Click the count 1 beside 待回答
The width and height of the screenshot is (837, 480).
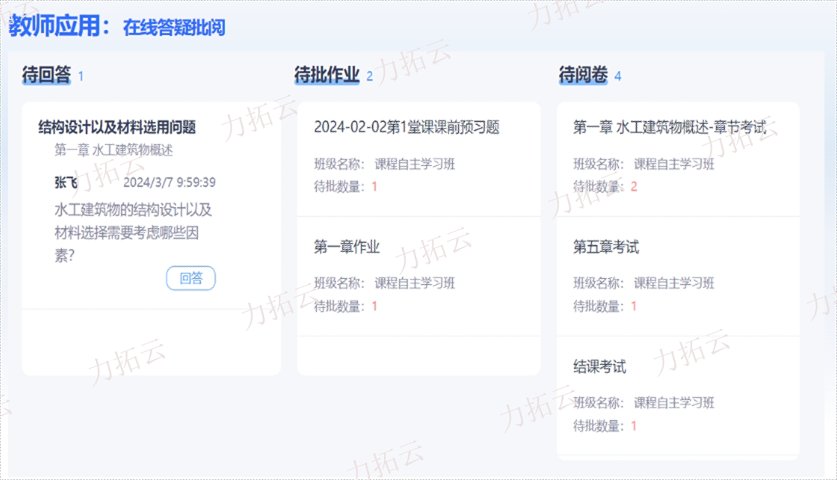(81, 76)
